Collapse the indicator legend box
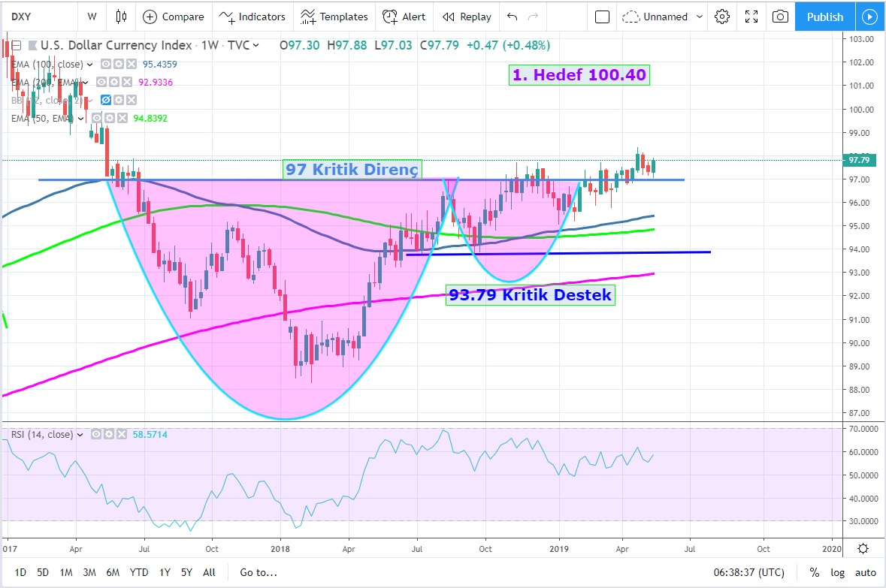This screenshot has width=886, height=588. coord(17,46)
